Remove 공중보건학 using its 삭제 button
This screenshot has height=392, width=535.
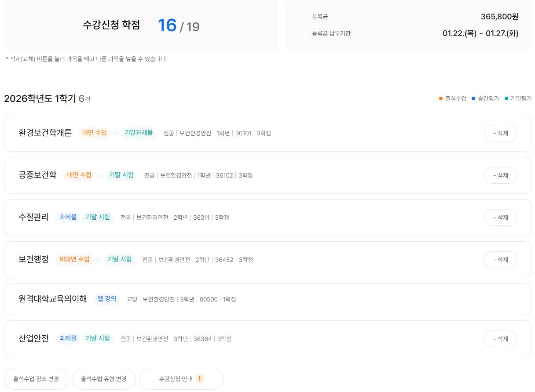500,175
